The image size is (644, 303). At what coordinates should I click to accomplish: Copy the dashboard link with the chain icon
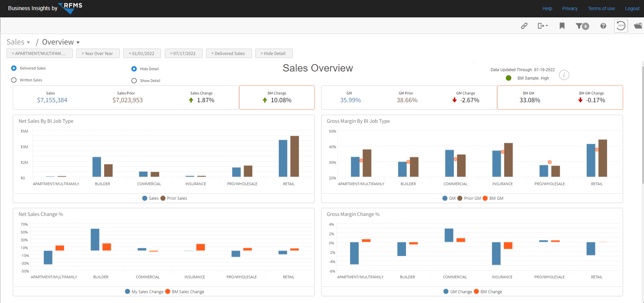524,26
